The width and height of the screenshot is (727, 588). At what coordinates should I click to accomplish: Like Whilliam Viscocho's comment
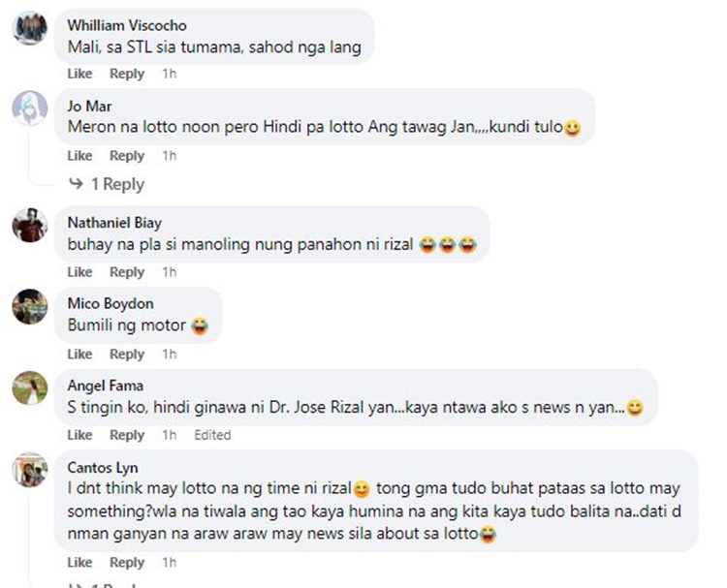tap(79, 74)
